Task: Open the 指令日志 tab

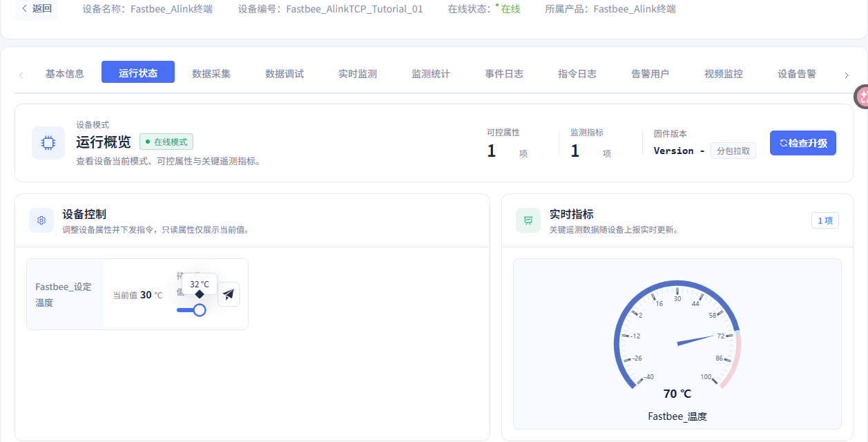Action: [x=577, y=74]
